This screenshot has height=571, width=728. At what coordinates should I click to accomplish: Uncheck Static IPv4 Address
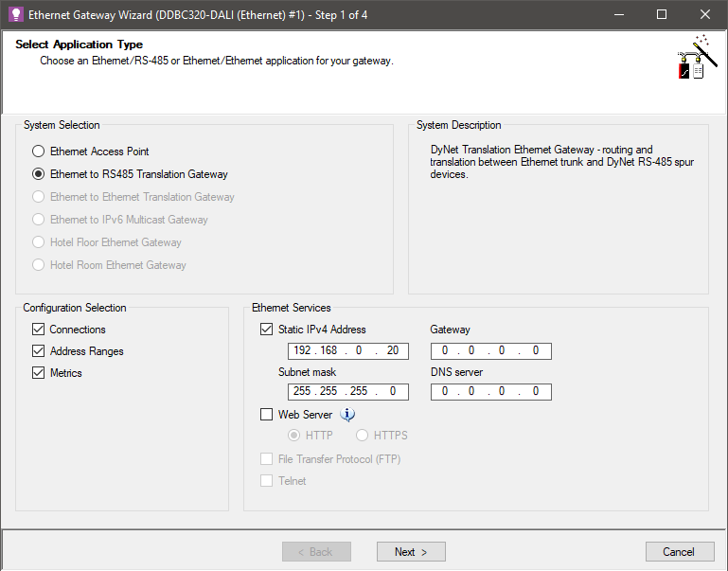[267, 330]
